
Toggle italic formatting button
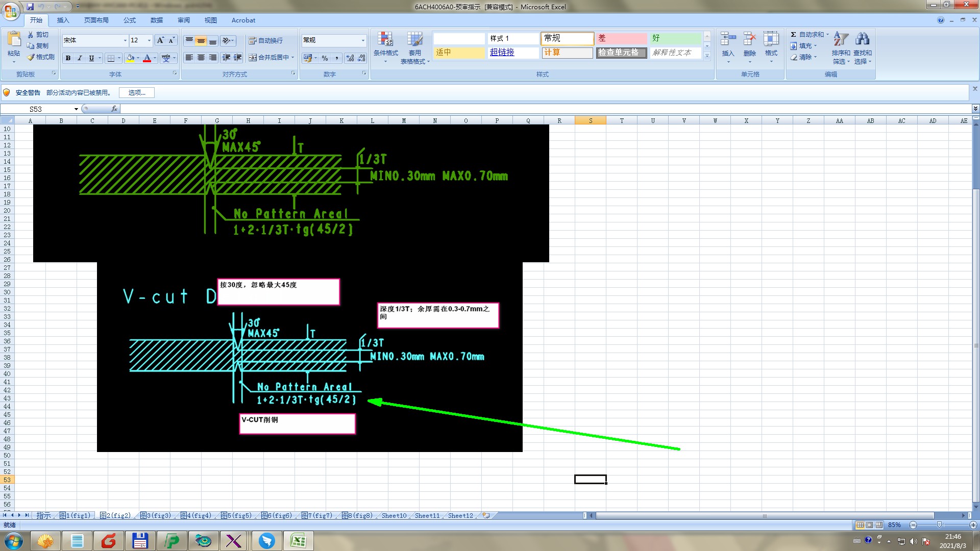[80, 58]
